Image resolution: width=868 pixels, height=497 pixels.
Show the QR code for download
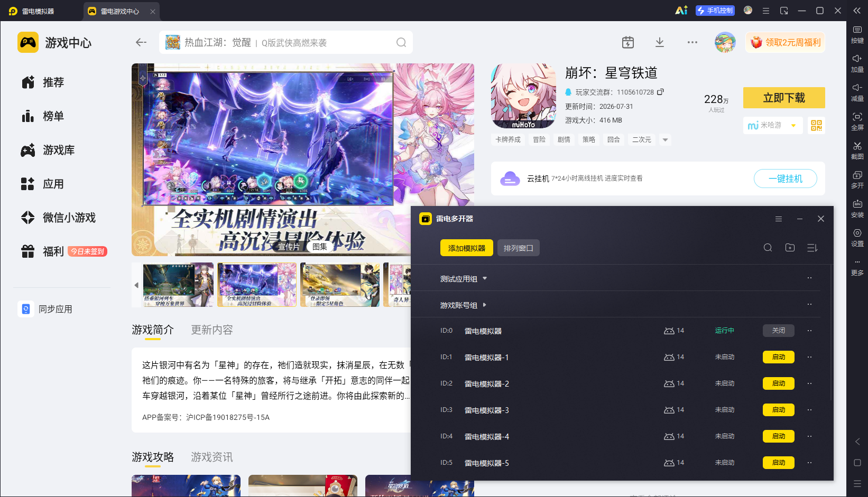(x=817, y=125)
